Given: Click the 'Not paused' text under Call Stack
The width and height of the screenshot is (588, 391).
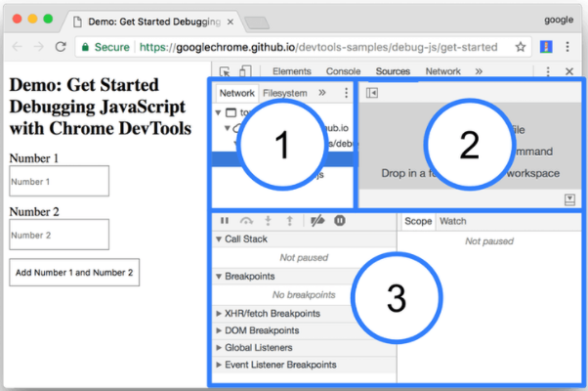Looking at the screenshot, I should click(x=304, y=258).
